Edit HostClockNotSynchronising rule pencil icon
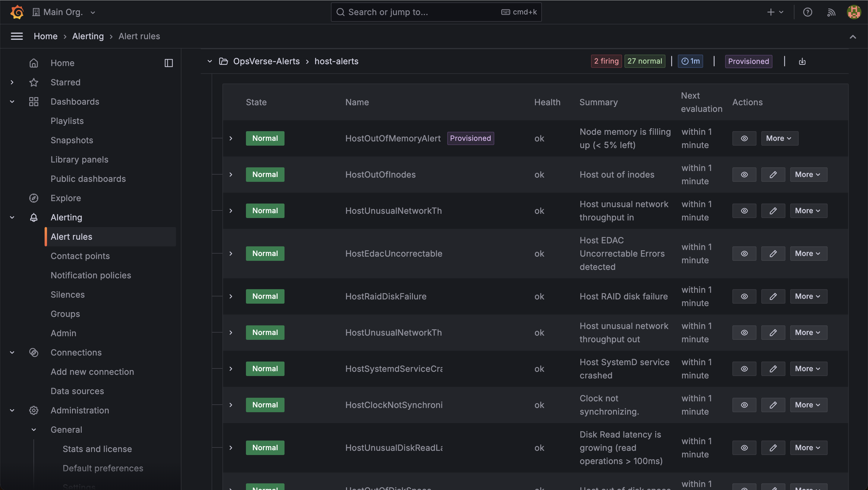The height and width of the screenshot is (490, 868). [773, 405]
